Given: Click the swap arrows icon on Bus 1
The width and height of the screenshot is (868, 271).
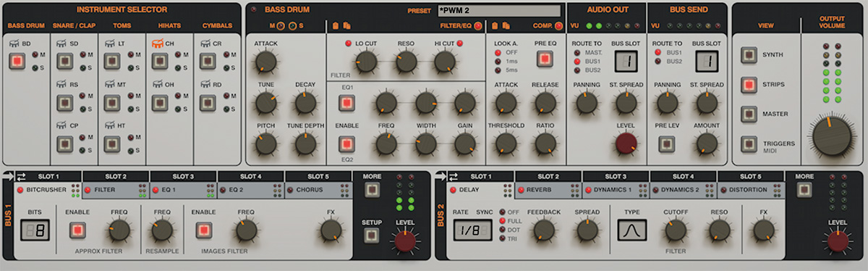Looking at the screenshot, I should pos(22,177).
